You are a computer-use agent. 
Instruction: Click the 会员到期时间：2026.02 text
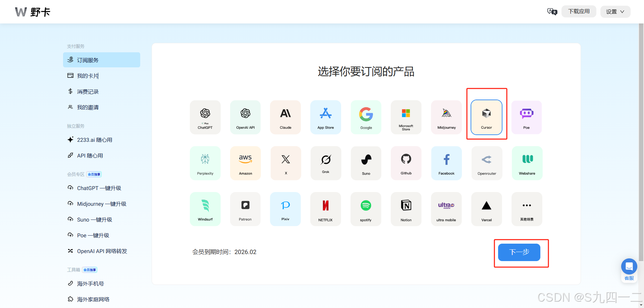click(x=224, y=252)
